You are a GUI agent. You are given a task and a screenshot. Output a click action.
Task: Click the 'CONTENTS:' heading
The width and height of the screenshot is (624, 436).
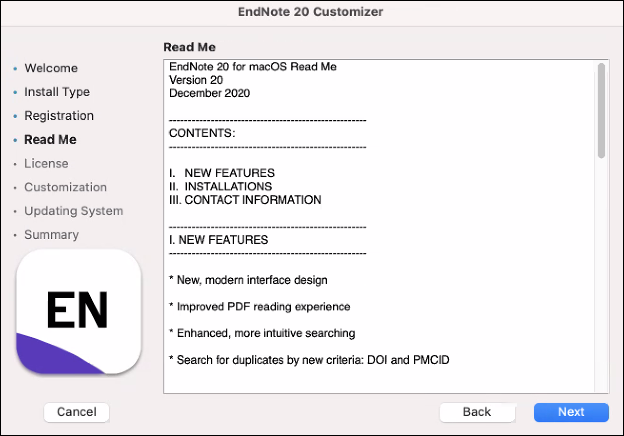[x=202, y=133]
